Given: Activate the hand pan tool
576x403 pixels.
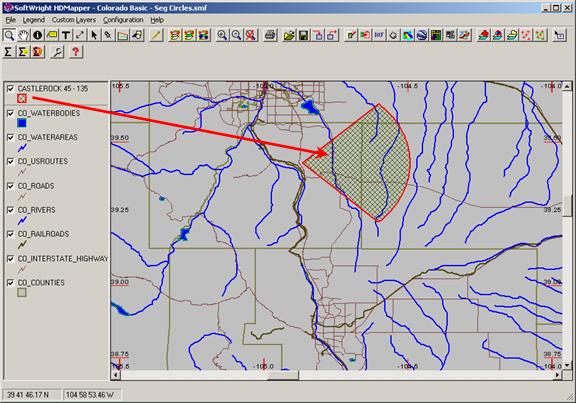Looking at the screenshot, I should pos(23,35).
